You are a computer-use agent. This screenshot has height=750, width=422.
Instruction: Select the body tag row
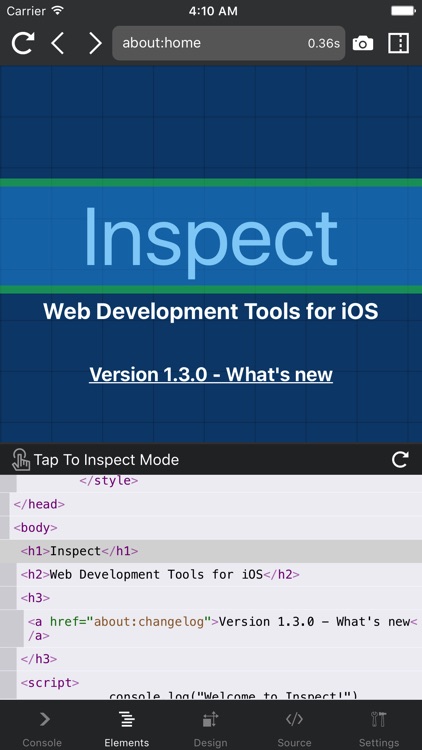tap(211, 528)
